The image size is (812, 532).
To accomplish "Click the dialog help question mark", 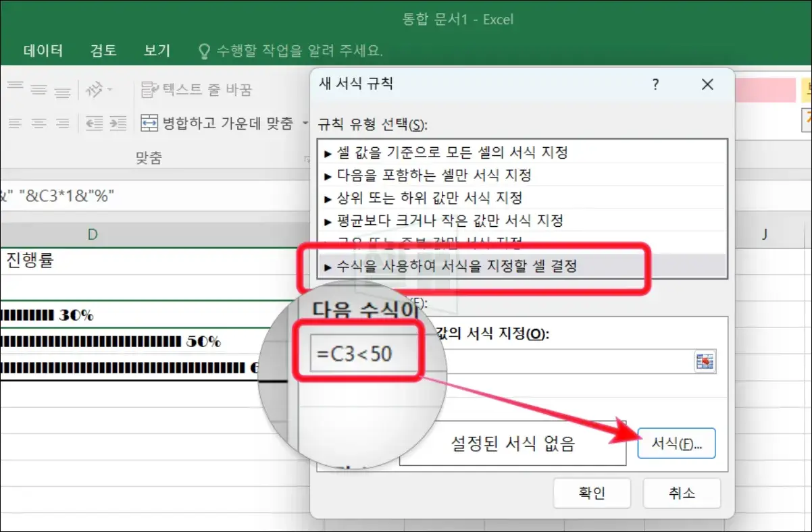I will tap(655, 84).
